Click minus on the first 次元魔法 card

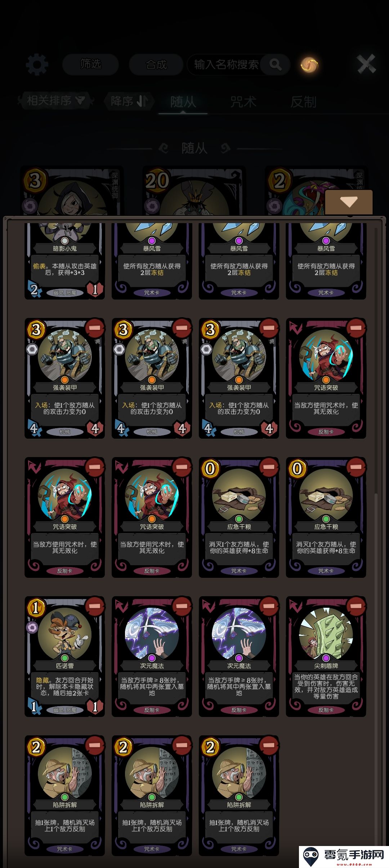pyautogui.click(x=182, y=606)
